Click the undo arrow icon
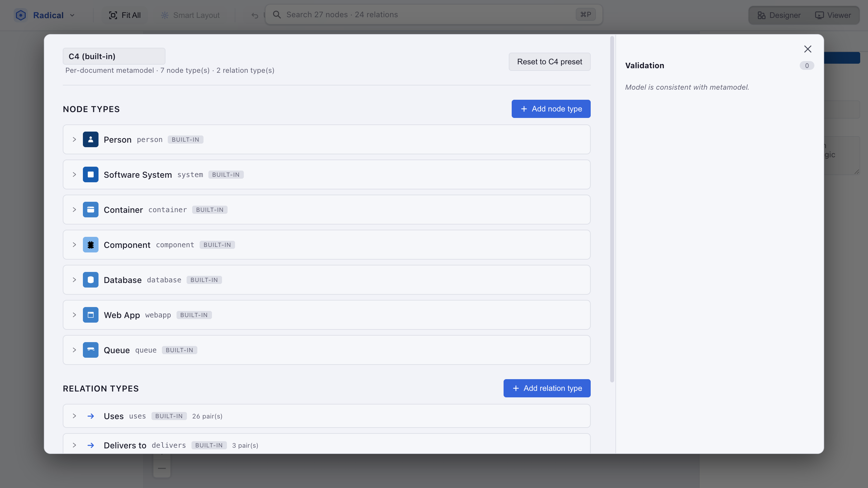The width and height of the screenshot is (868, 488). tap(255, 15)
